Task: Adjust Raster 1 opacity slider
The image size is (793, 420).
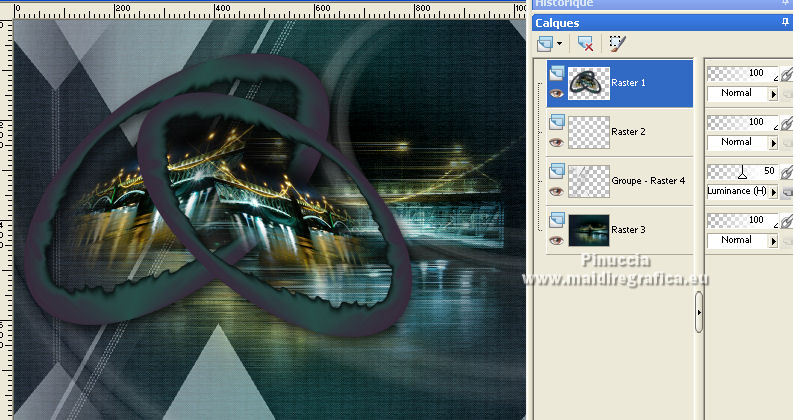Action: coord(742,74)
